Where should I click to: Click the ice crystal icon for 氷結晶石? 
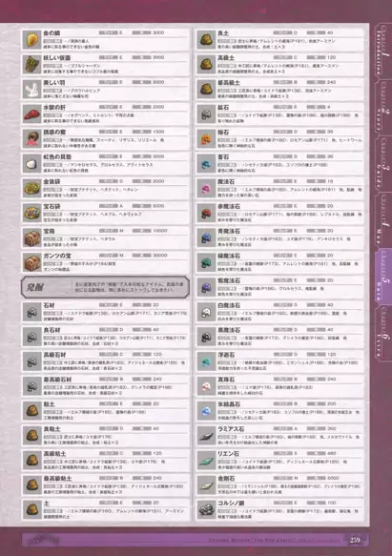click(206, 411)
